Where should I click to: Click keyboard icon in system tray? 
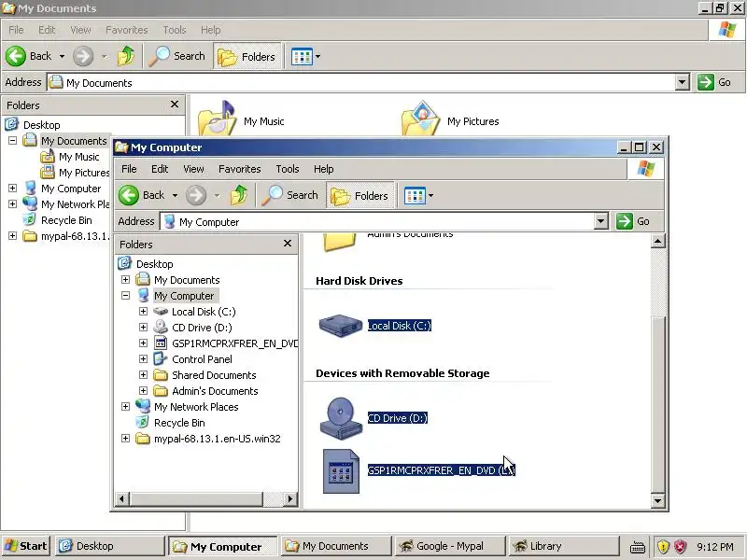[638, 547]
